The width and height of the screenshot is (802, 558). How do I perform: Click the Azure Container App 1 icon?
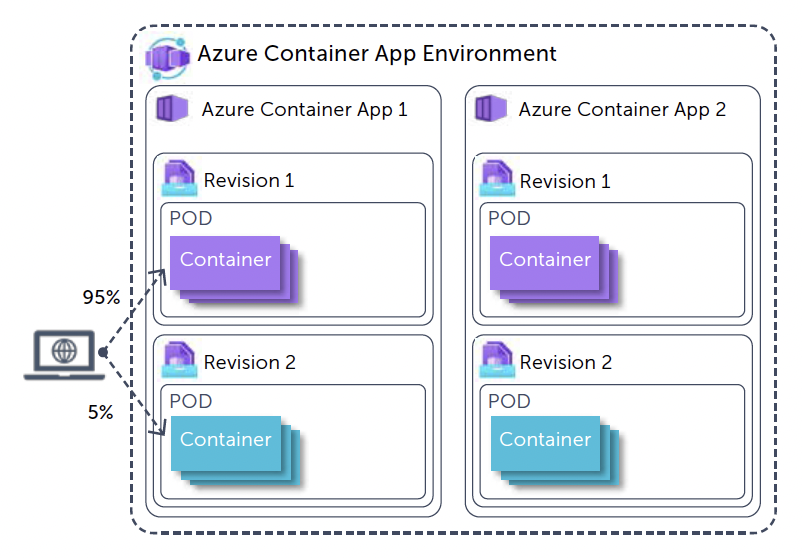click(x=172, y=108)
